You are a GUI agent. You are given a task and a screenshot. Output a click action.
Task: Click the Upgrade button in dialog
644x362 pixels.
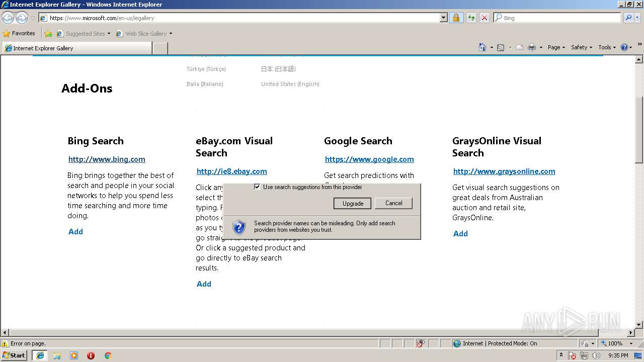[x=353, y=203]
